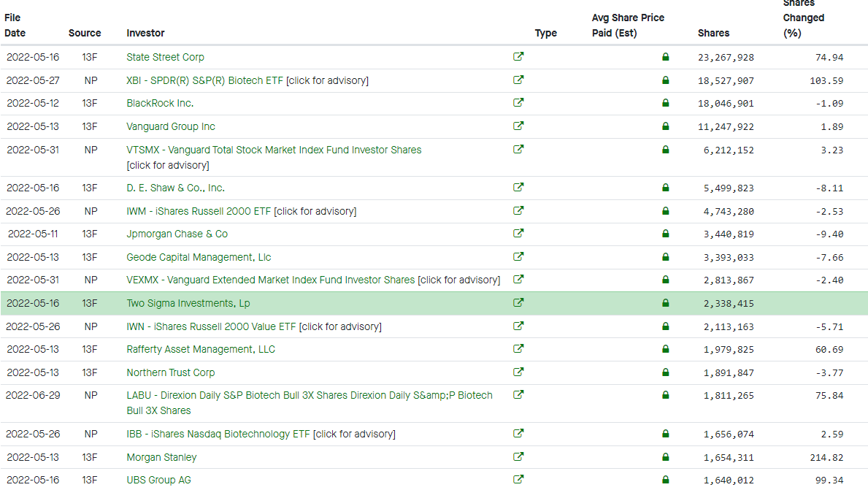
Task: Select file date 2022-05-27
Action: (x=33, y=80)
